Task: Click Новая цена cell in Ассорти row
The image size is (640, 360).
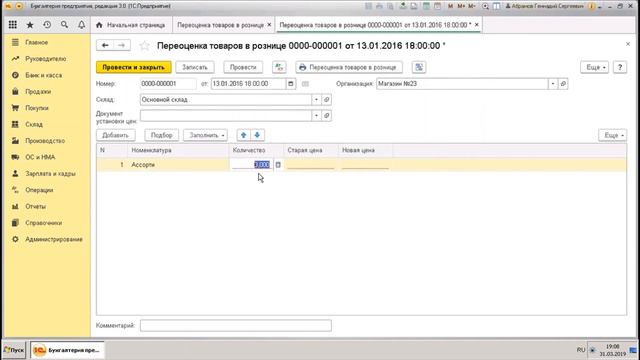Action: (x=365, y=165)
